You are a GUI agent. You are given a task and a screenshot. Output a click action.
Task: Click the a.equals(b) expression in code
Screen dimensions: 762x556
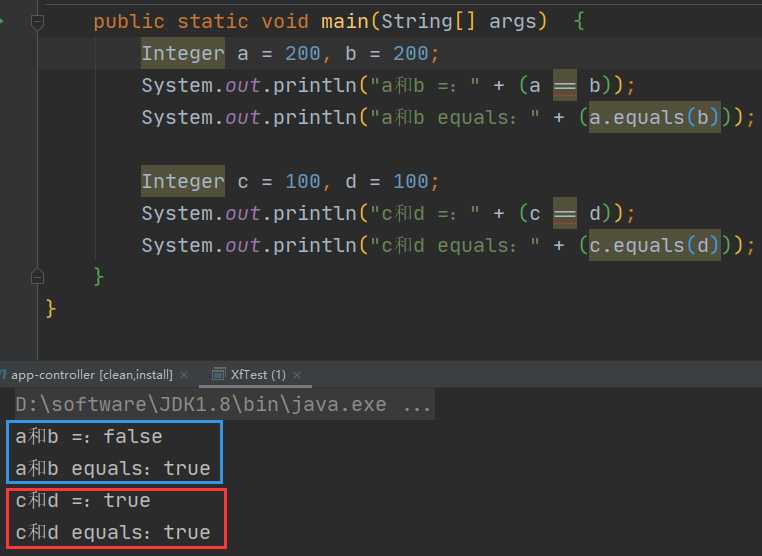tap(654, 117)
